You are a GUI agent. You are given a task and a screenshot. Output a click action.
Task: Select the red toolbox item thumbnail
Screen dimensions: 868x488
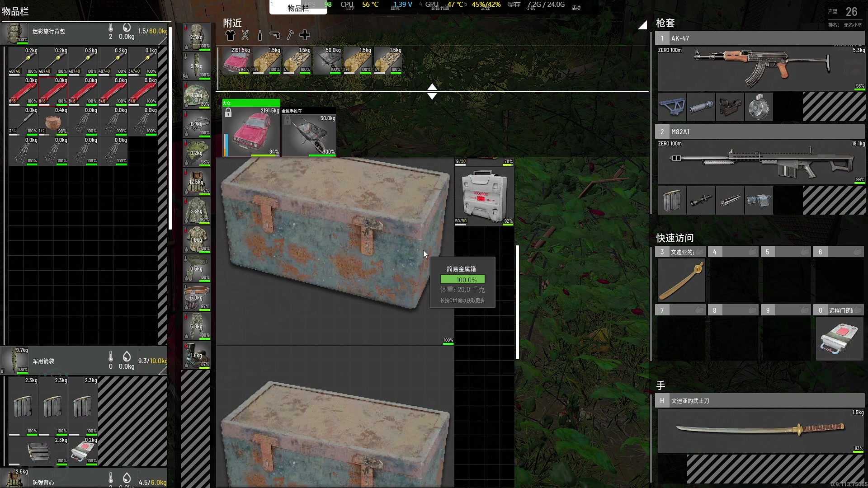(x=484, y=196)
